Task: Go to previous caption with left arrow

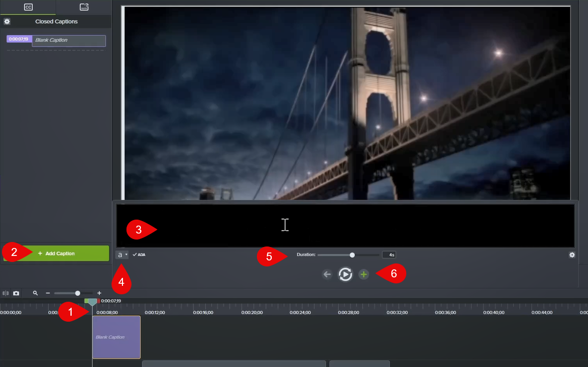Action: pos(327,274)
